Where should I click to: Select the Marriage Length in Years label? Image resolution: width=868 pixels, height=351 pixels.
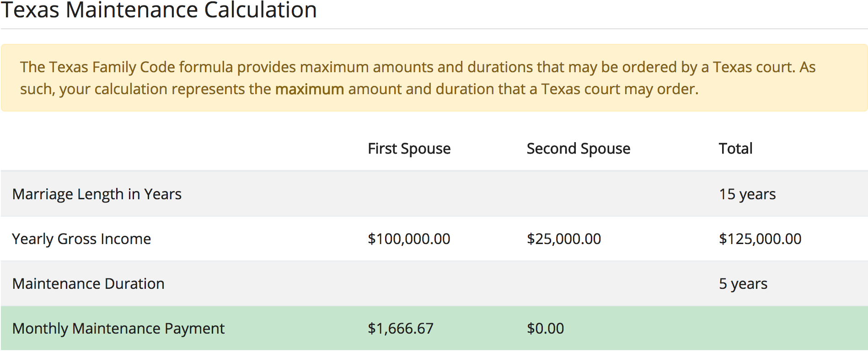(97, 194)
